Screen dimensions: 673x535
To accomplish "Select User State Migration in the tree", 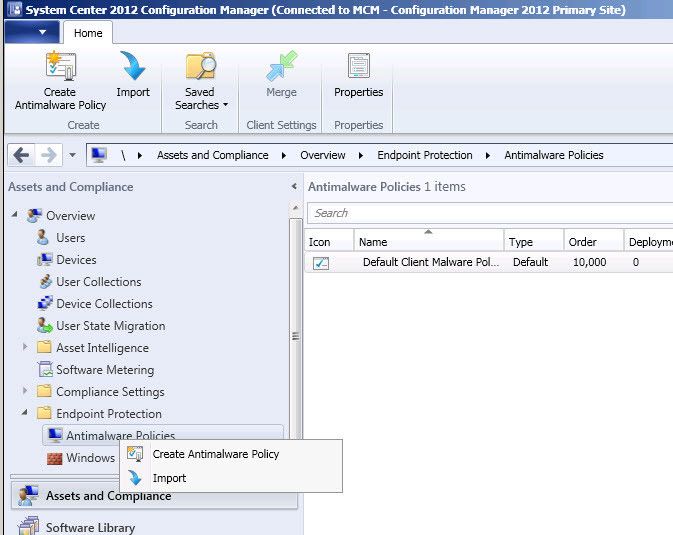I will [x=111, y=326].
